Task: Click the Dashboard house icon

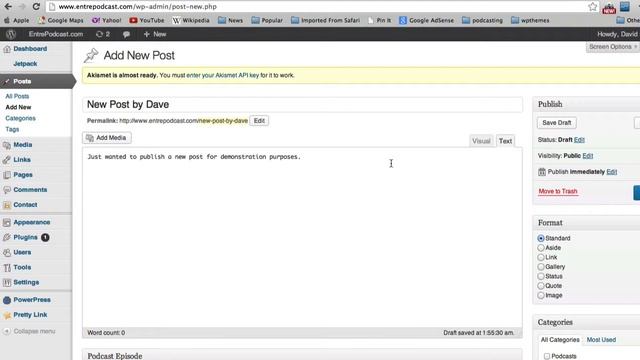Action: click(7, 49)
